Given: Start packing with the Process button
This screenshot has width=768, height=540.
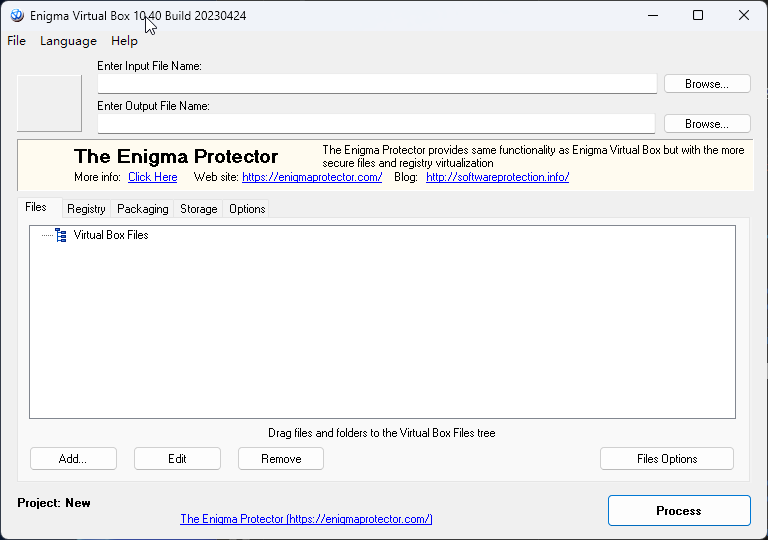Looking at the screenshot, I should 679,511.
